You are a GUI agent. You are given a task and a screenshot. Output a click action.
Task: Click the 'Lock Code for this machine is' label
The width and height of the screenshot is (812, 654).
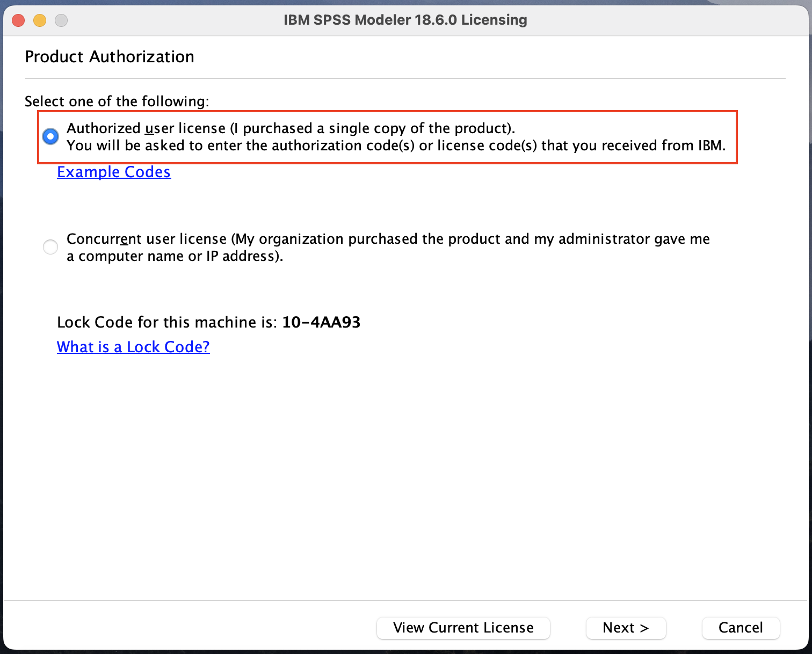(167, 322)
